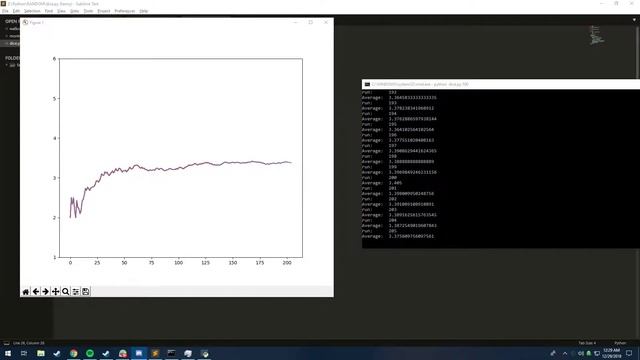
Task: Go to the next plot view (forward arrow)
Action: [46, 291]
